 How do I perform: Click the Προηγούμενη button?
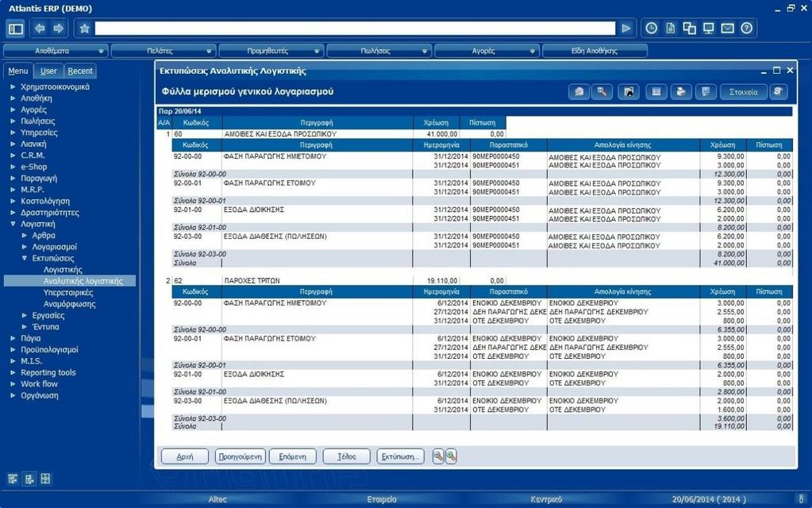[240, 456]
